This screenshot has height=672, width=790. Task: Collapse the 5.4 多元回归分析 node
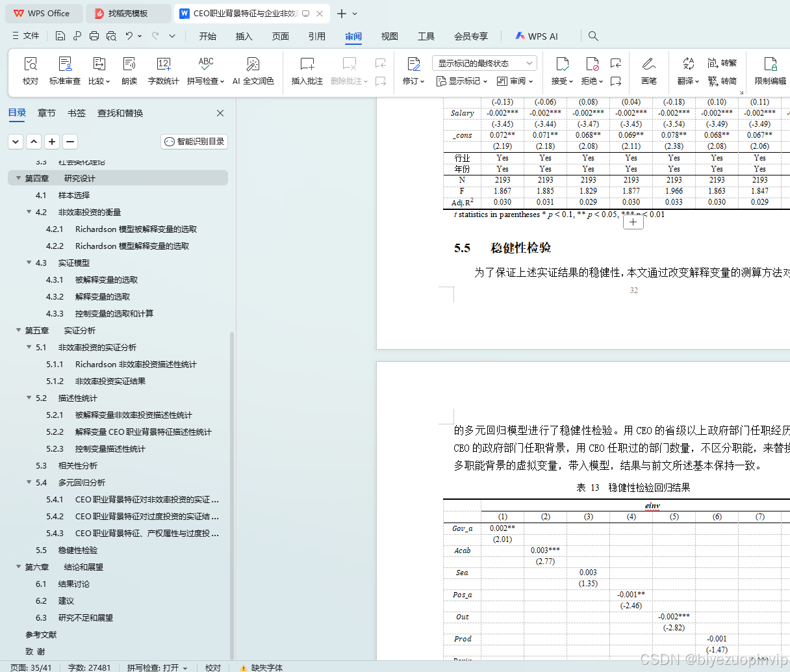click(x=29, y=482)
